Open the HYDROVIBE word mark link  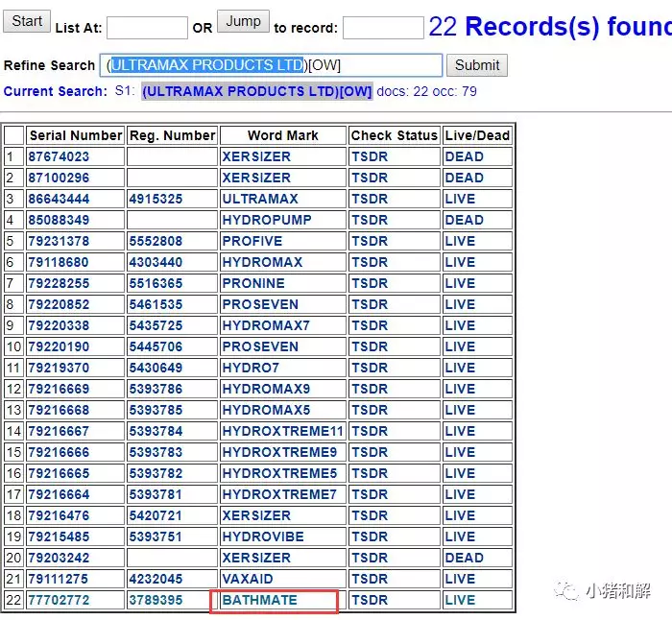(263, 537)
